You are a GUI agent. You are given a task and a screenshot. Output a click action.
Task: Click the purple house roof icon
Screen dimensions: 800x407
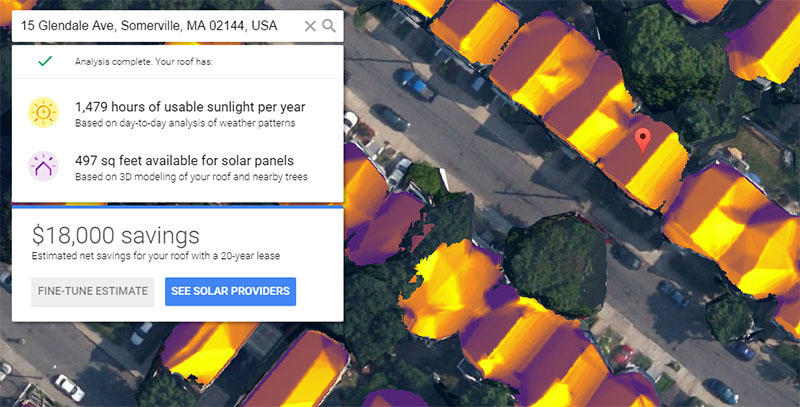point(44,167)
